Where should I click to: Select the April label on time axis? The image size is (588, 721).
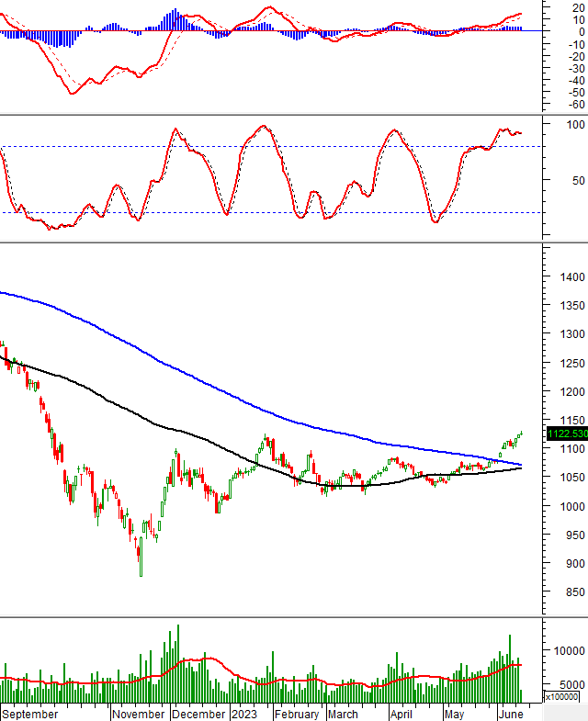401,714
